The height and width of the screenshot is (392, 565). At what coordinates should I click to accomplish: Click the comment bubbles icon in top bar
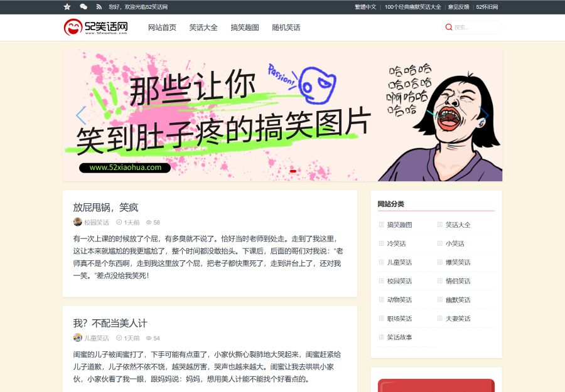click(x=83, y=7)
